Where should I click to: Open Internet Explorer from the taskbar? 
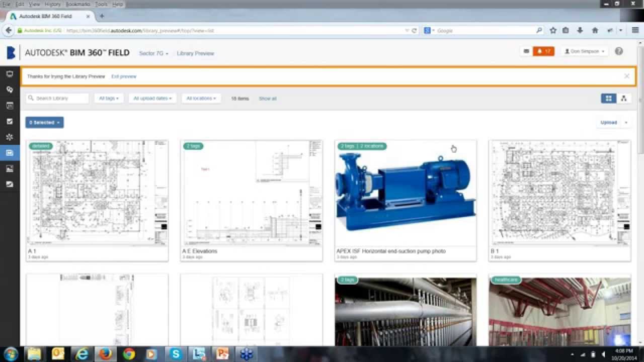[82, 354]
